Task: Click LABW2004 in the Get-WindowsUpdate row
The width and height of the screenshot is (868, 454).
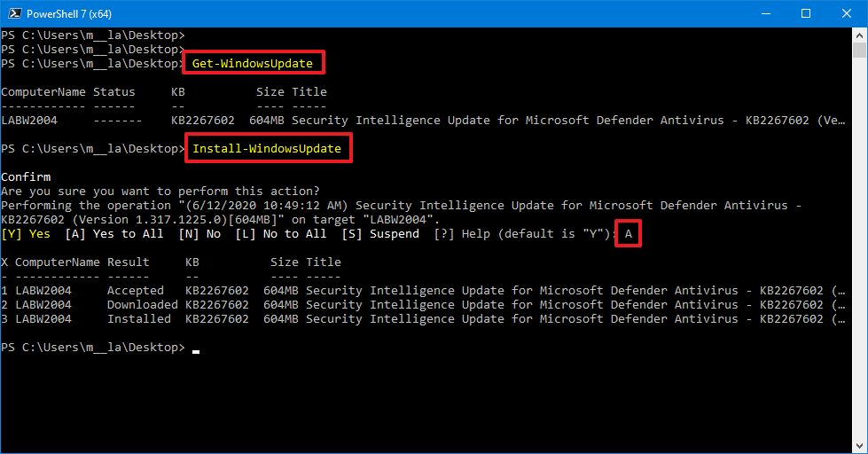Action: pos(29,120)
